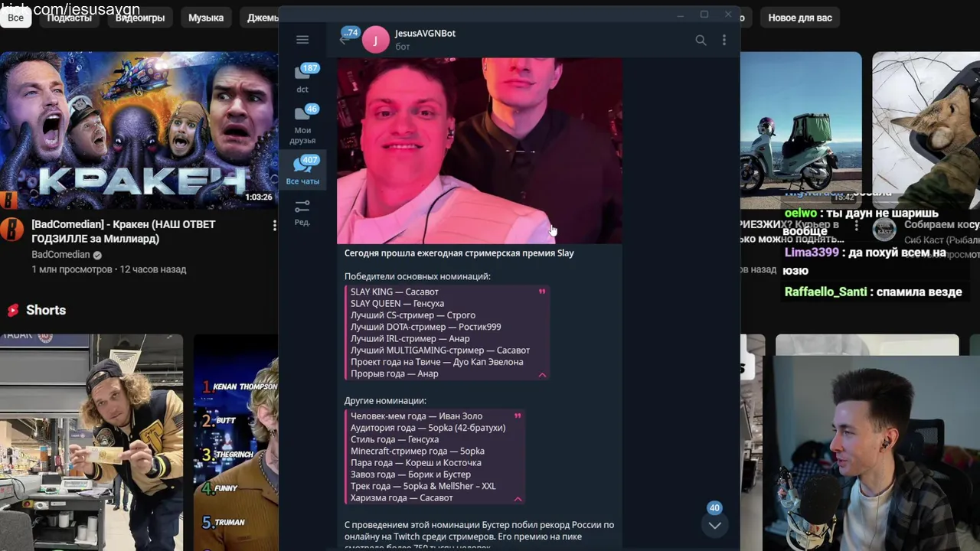The width and height of the screenshot is (980, 551).
Task: Open more options for the Кракен video
Action: [274, 225]
